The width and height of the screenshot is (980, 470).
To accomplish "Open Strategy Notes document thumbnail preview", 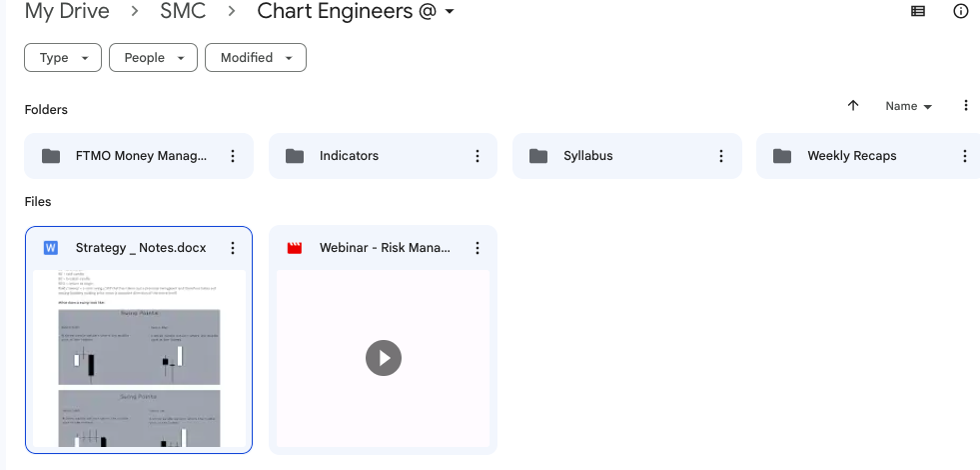I will [139, 358].
